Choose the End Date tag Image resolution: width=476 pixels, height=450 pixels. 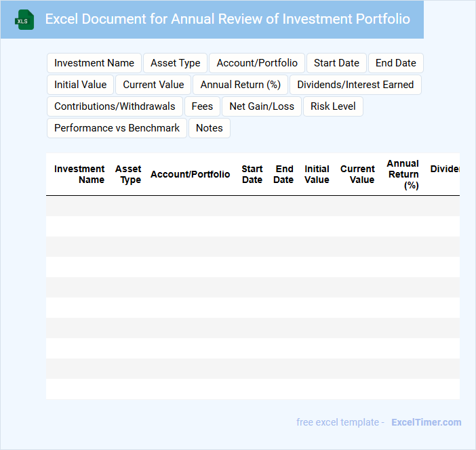point(396,63)
